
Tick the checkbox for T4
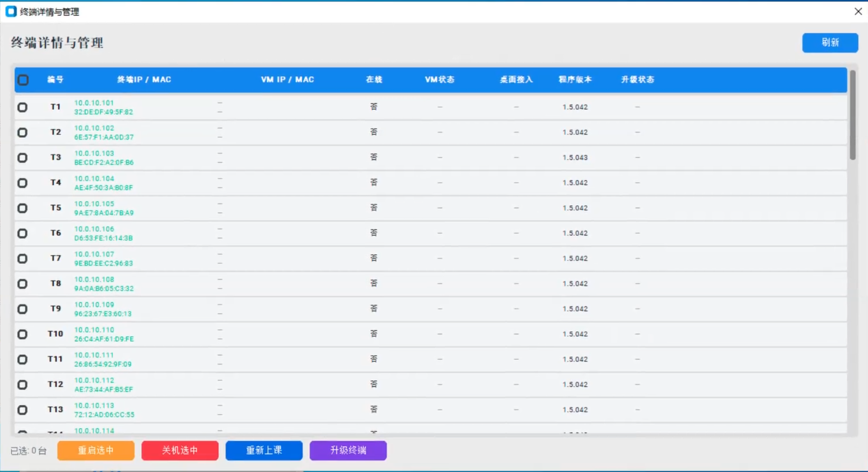pyautogui.click(x=23, y=183)
